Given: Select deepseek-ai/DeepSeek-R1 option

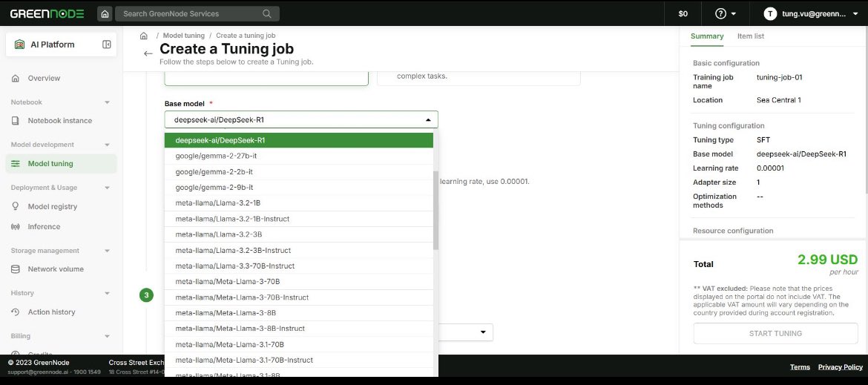Looking at the screenshot, I should click(299, 140).
